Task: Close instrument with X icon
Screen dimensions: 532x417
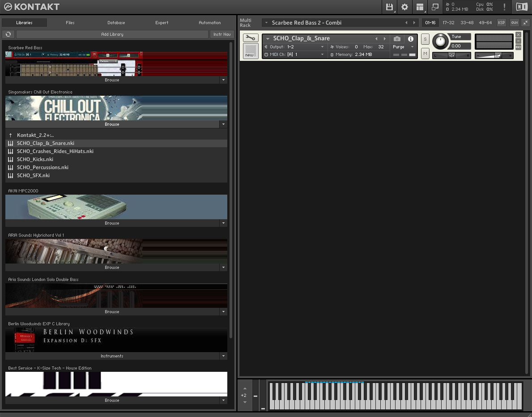Action: 518,34
